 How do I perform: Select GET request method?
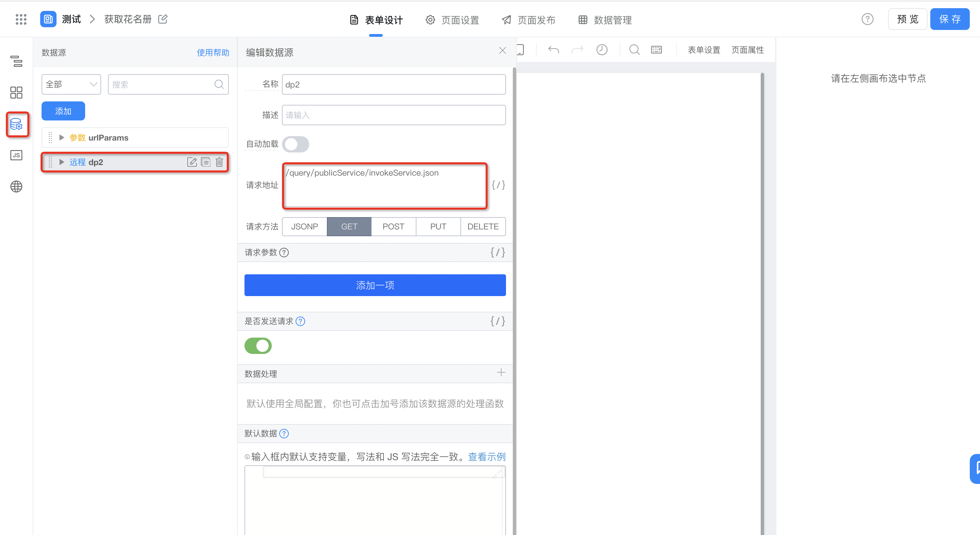(x=349, y=226)
